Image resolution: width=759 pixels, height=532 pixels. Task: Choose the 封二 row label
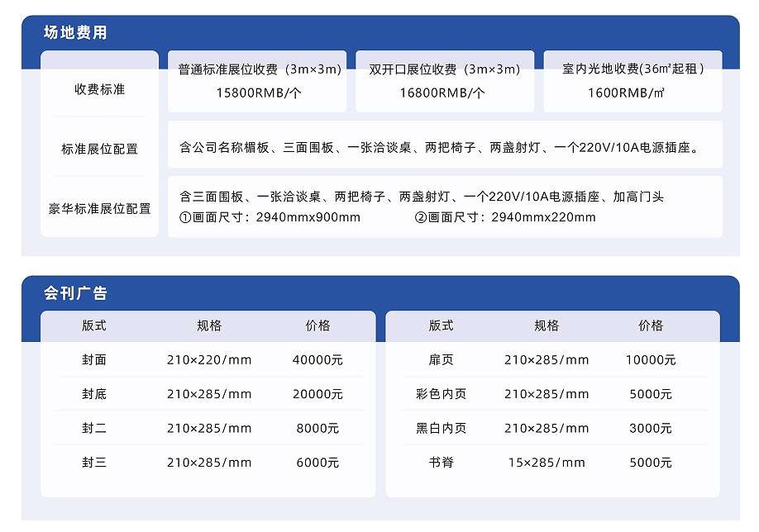tap(94, 428)
